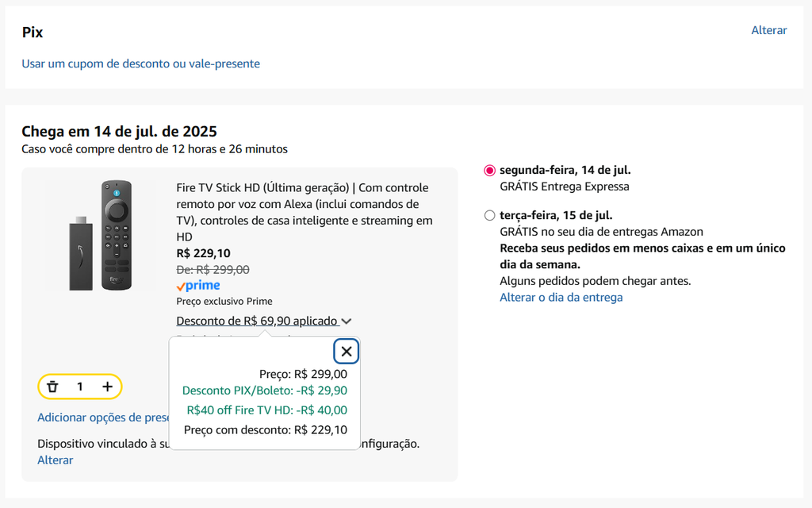Image resolution: width=812 pixels, height=508 pixels.
Task: Open Adicionar opções de presente link
Action: click(103, 418)
